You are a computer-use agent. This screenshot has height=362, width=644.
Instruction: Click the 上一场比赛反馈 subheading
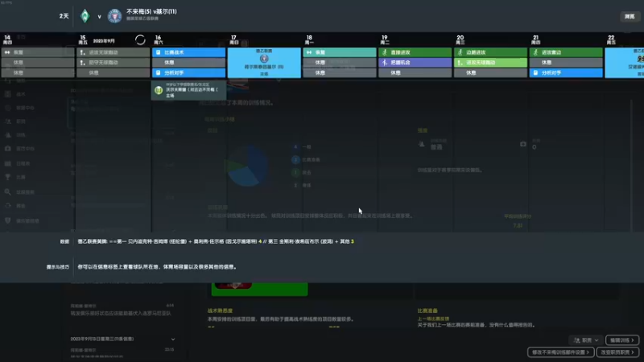point(433,319)
